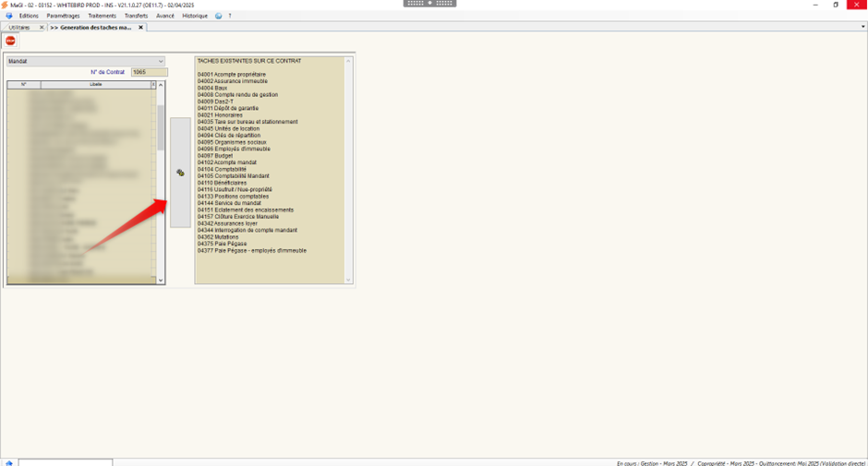This screenshot has height=466, width=868.
Task: Click the N° de Contrat input field
Action: [x=149, y=72]
